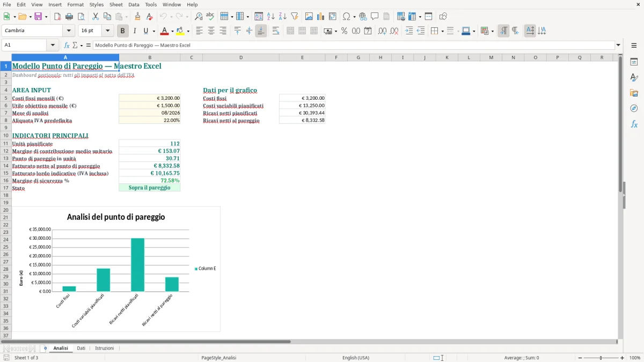Toggle Wrap Text
Screen dimensions: 644x362
coord(276,31)
